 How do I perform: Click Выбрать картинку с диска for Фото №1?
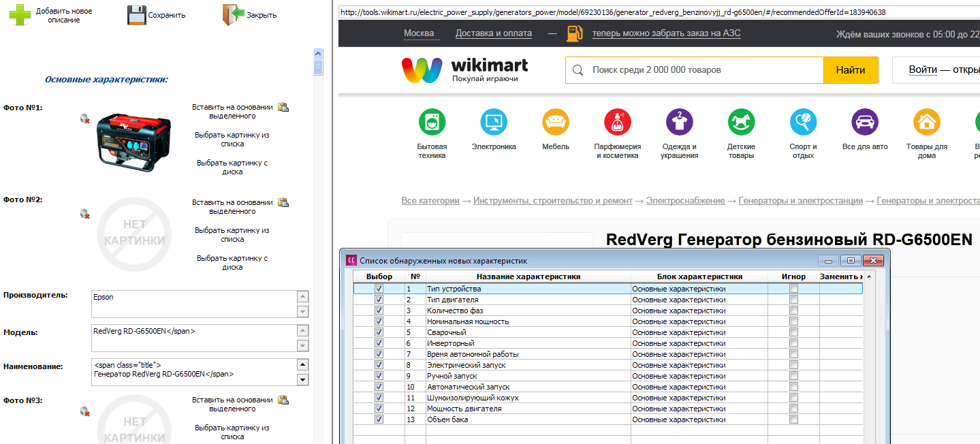(232, 168)
